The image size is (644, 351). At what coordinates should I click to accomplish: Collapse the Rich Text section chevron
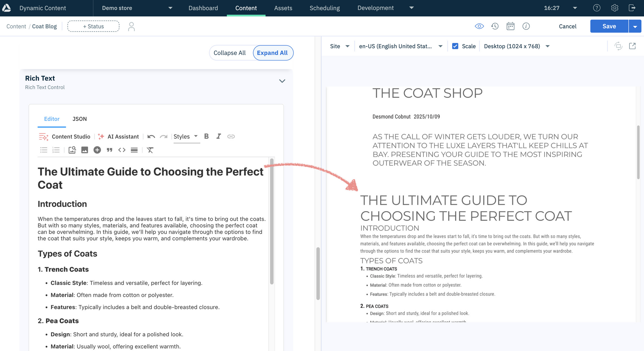(x=282, y=81)
